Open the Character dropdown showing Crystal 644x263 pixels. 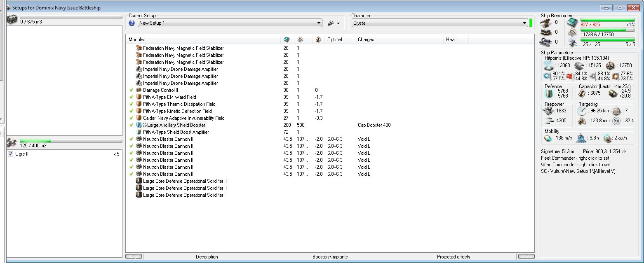pyautogui.click(x=440, y=23)
